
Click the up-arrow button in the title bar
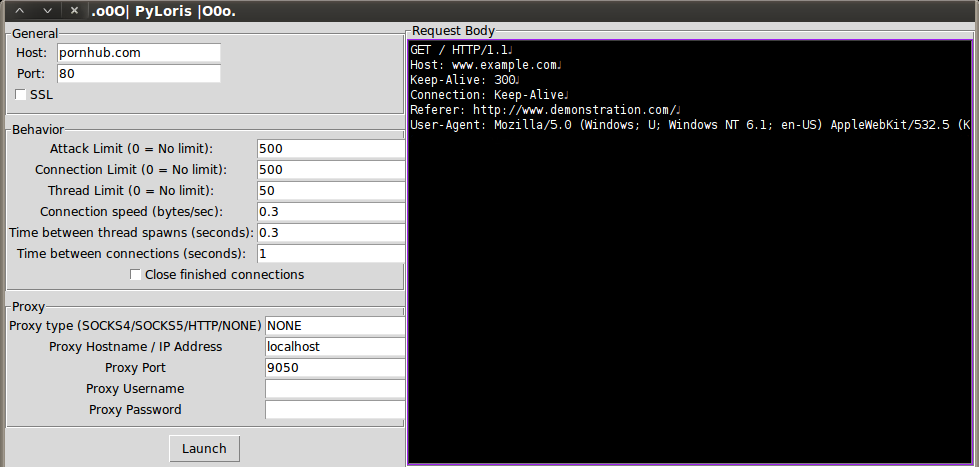19,11
